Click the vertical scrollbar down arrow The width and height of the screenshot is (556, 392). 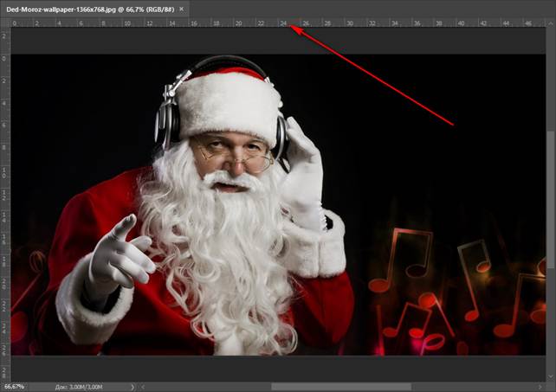click(551, 376)
